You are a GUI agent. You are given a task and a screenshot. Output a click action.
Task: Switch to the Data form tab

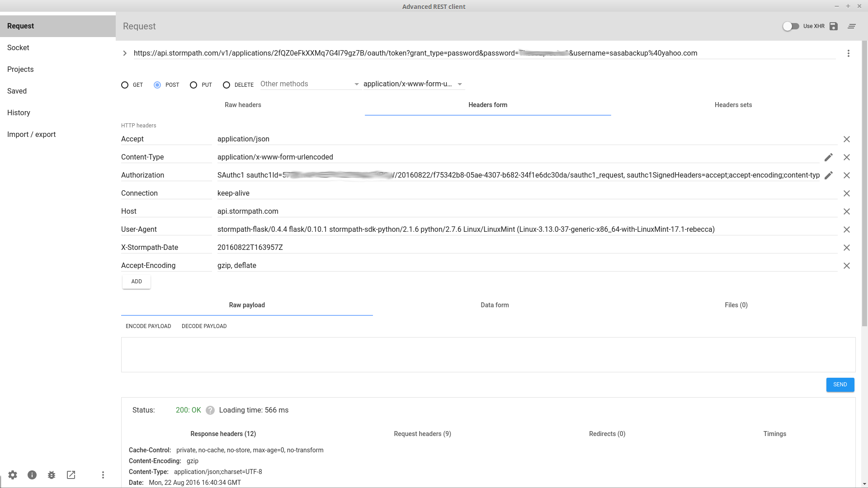click(495, 305)
